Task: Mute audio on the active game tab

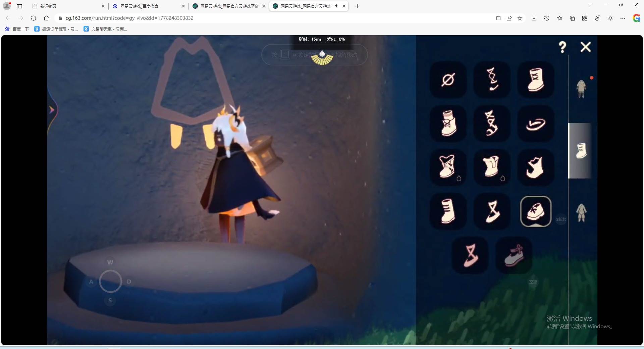Action: click(x=336, y=6)
